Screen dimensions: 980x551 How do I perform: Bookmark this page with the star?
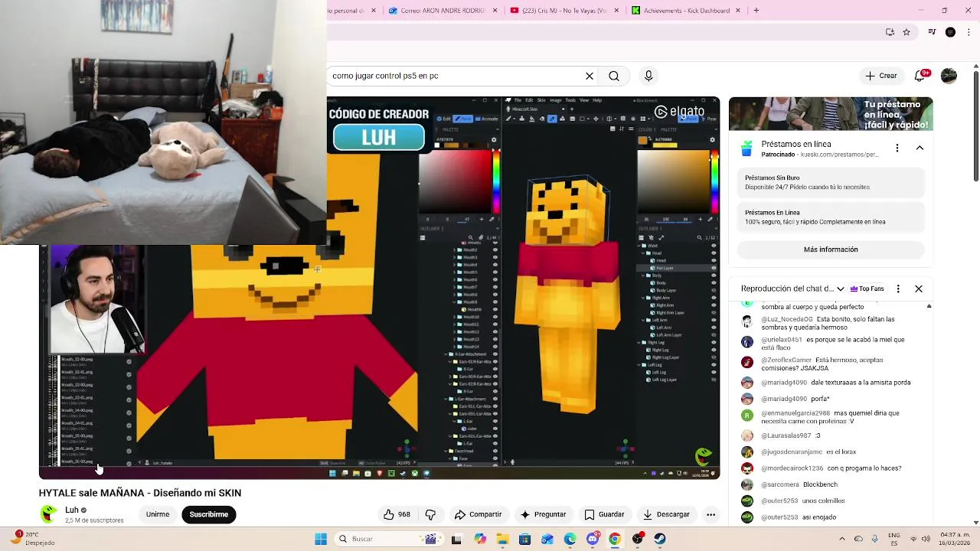(906, 32)
